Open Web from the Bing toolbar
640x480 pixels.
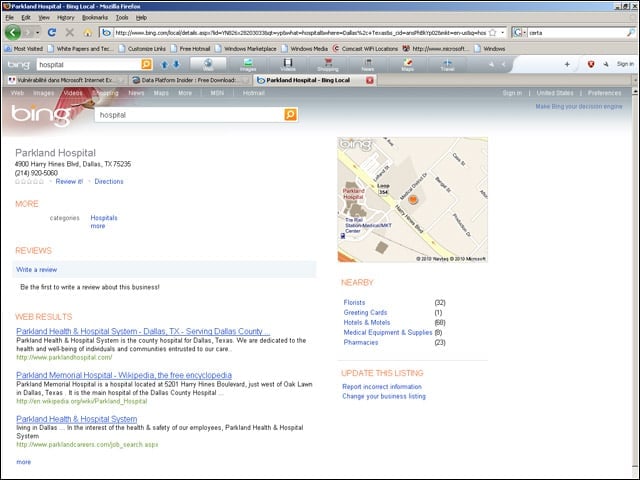(x=208, y=64)
